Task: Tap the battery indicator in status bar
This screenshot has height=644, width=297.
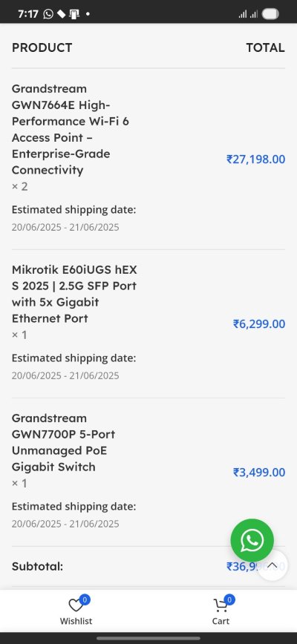Action: [270, 14]
